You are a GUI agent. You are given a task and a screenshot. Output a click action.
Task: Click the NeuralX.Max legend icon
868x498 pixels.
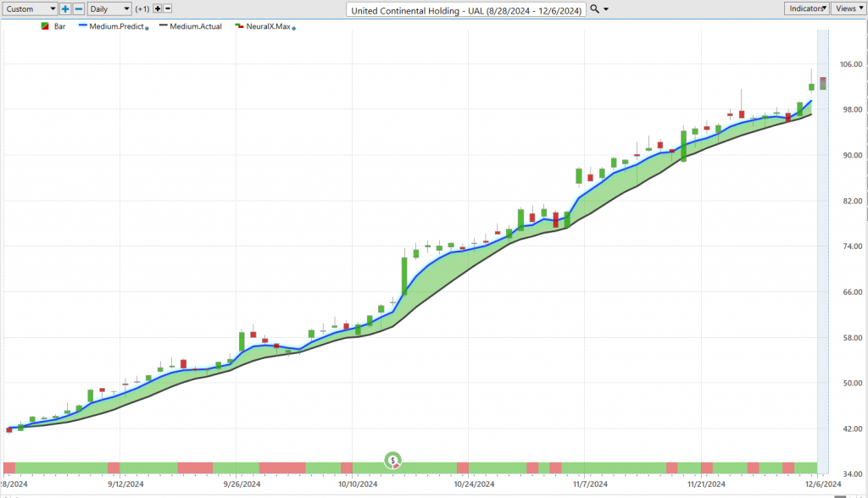pos(239,26)
